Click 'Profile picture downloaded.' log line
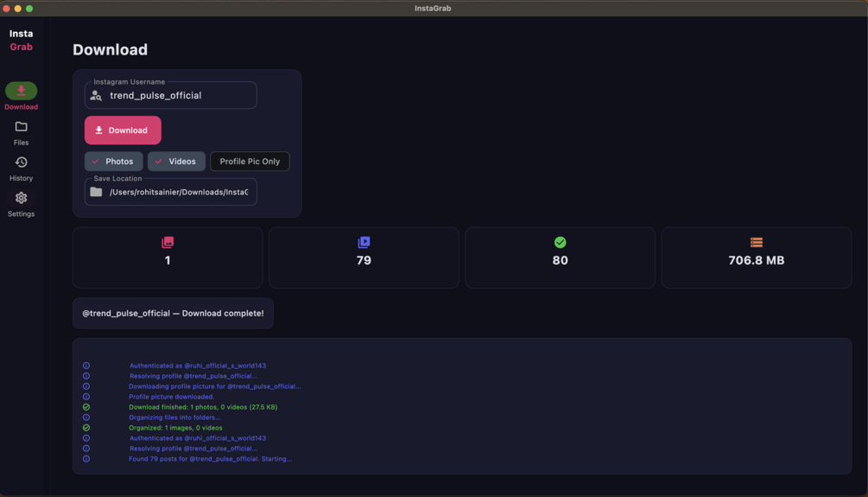 pos(172,397)
